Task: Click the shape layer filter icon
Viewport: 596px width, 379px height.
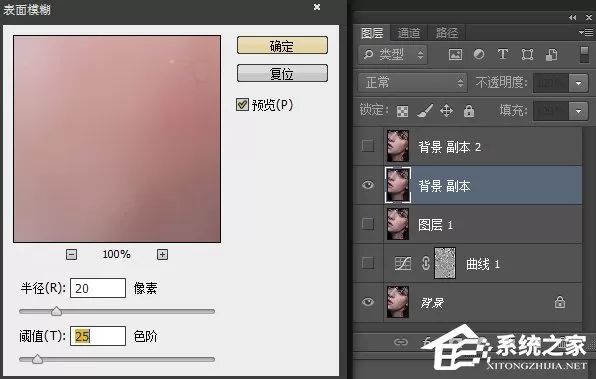Action: pos(527,55)
